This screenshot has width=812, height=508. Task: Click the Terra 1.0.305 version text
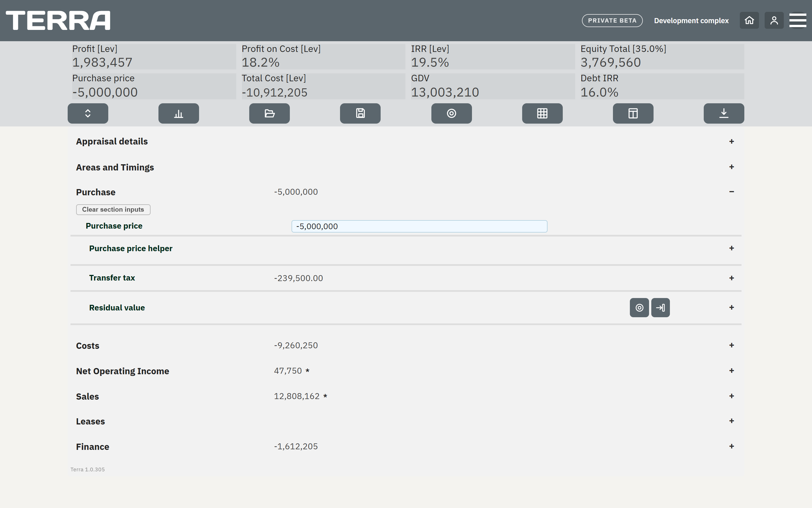[88, 469]
